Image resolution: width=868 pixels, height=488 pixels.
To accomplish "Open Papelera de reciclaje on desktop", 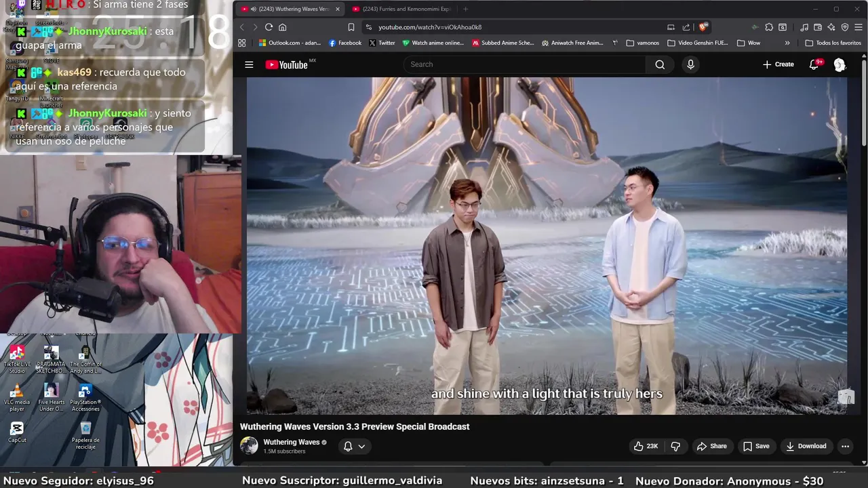I will pyautogui.click(x=85, y=436).
